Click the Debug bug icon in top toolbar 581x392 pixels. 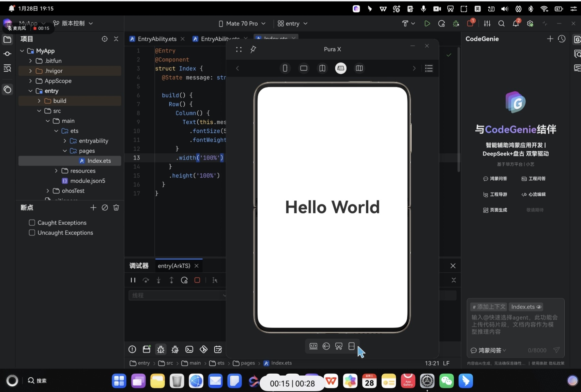click(x=456, y=24)
